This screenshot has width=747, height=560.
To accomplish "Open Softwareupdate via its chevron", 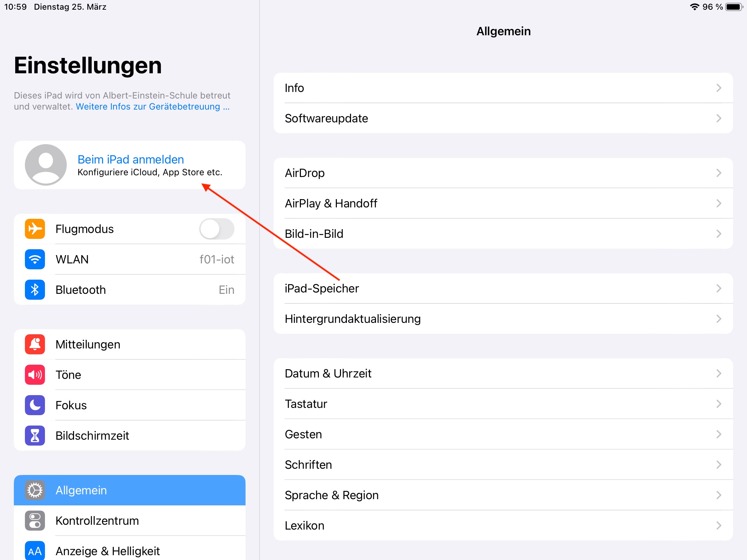I will pos(719,118).
